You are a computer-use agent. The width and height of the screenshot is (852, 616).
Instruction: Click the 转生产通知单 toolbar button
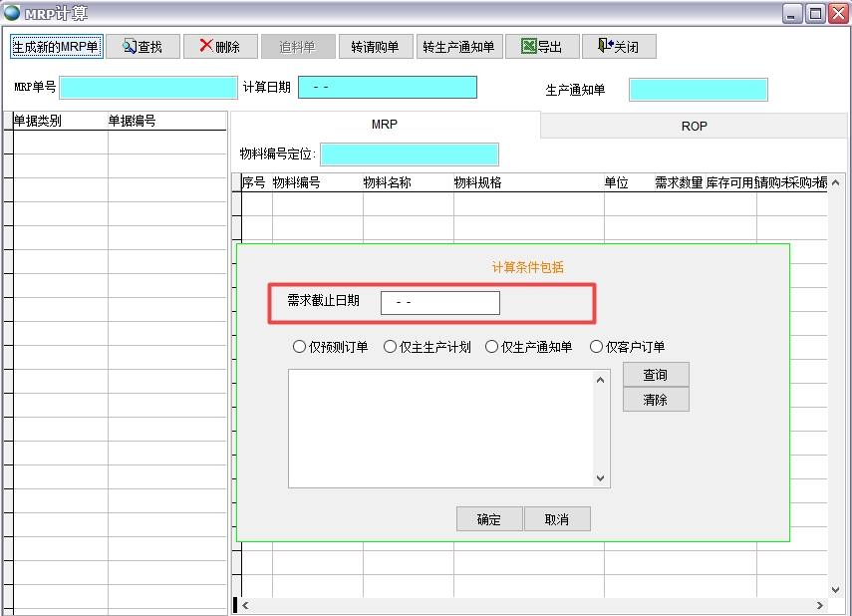(459, 45)
